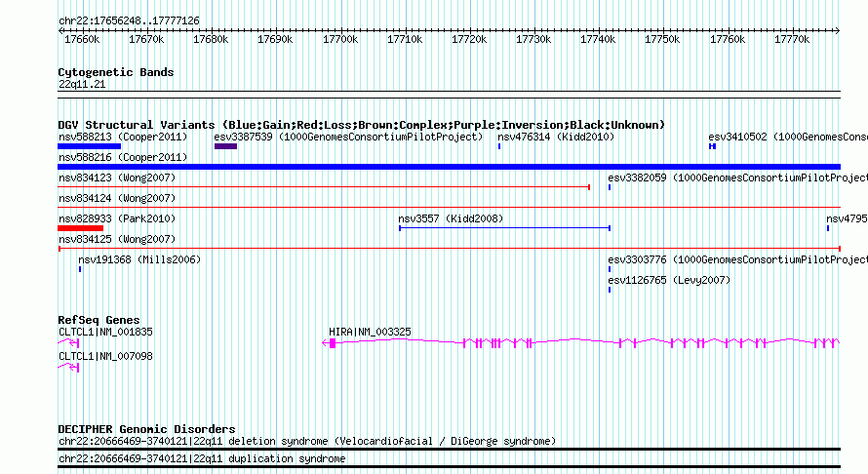Click the 22q11.21 cytogenetic band bar
The width and height of the screenshot is (868, 474).
click(449, 95)
